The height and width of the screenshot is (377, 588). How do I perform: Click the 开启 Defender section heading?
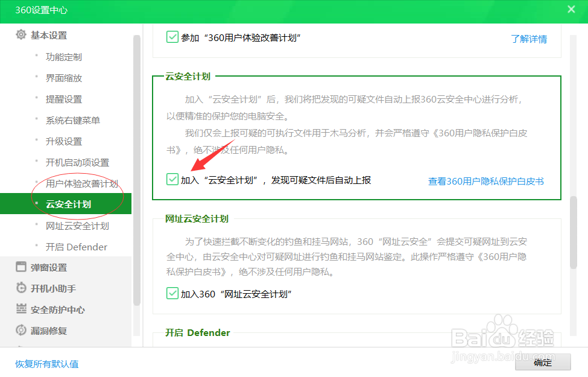coord(198,333)
